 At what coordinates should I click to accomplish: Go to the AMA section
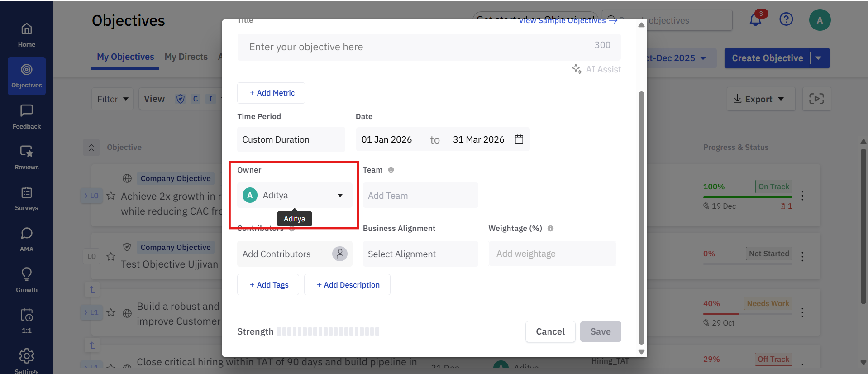(26, 239)
